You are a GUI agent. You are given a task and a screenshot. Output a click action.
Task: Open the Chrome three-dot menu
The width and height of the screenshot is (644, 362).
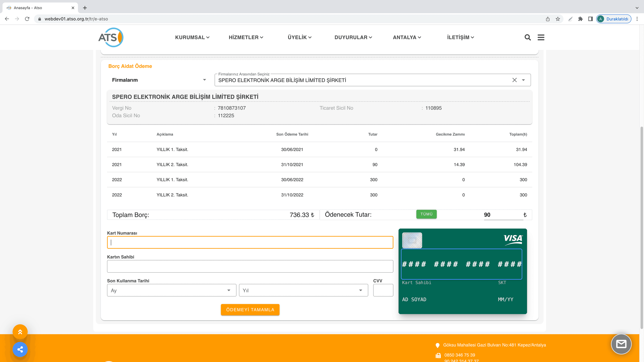tap(637, 19)
